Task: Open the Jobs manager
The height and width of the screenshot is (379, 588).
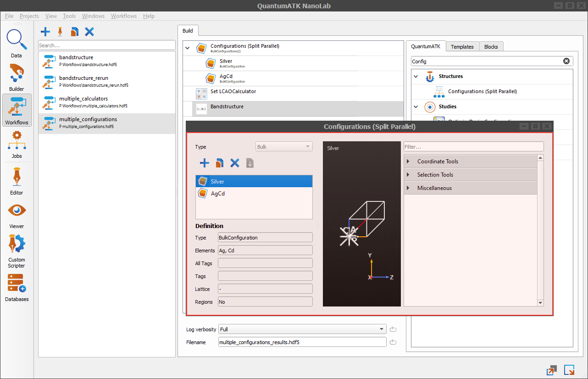Action: (17, 144)
